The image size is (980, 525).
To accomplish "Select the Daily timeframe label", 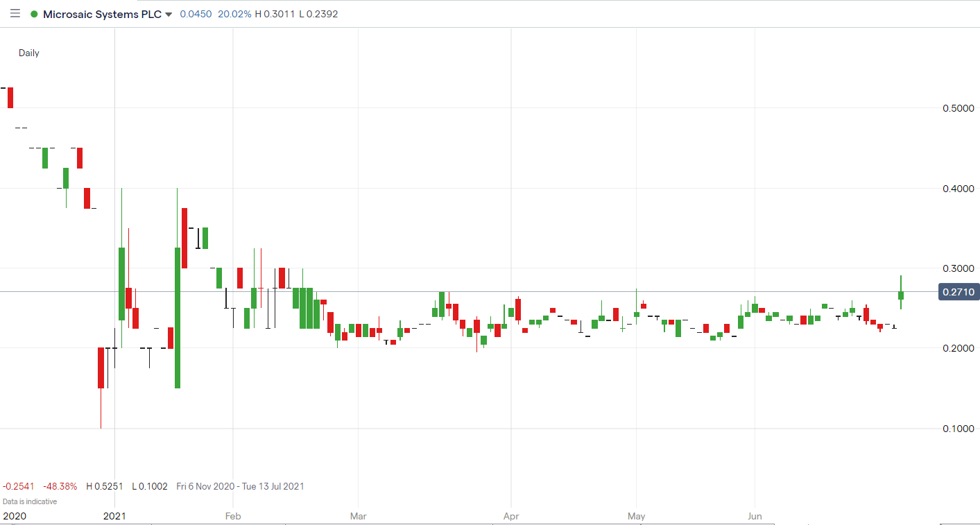I will [29, 53].
